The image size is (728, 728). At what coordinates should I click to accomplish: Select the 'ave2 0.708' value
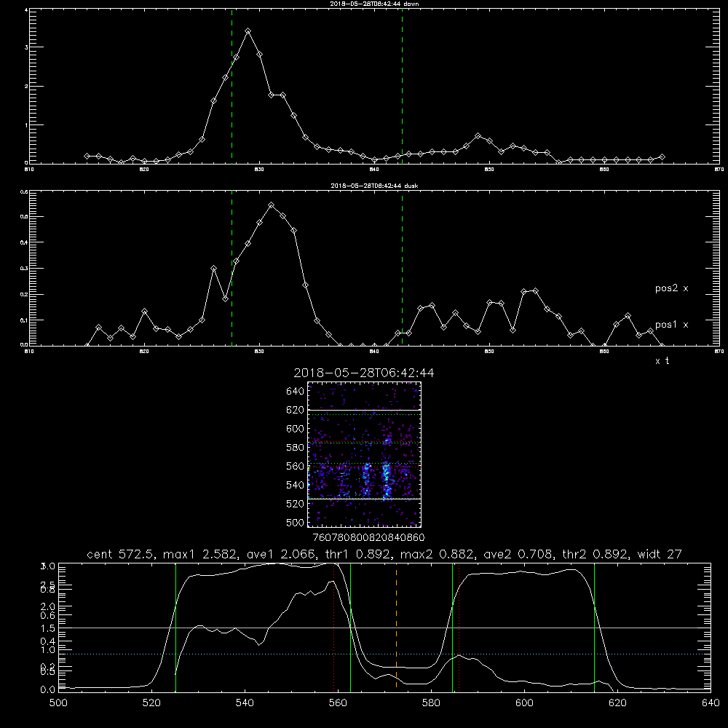pyautogui.click(x=518, y=554)
